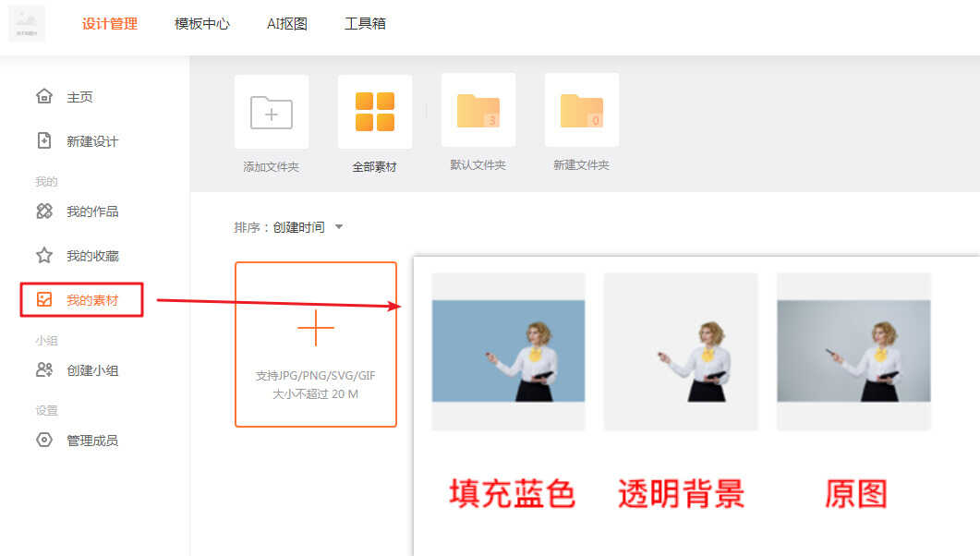980x556 pixels.
Task: Click the 创建时间 sort value
Action: (298, 227)
